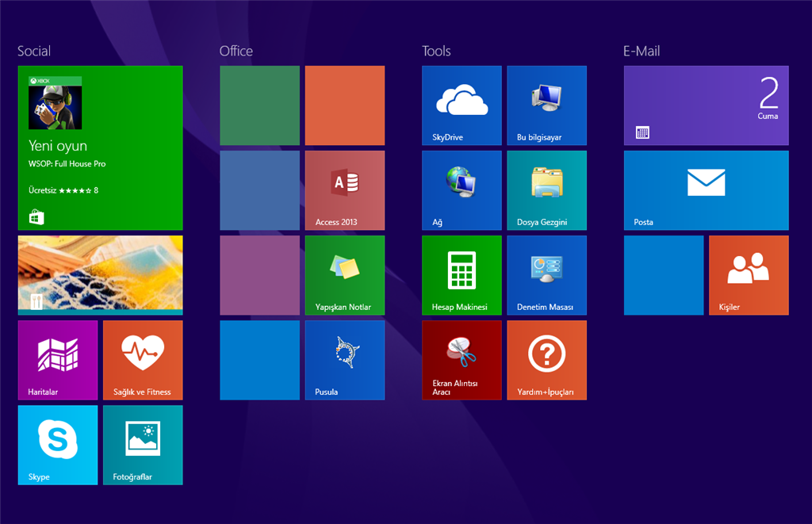Select the E-Mail group heading
This screenshot has height=524, width=812.
pyautogui.click(x=642, y=51)
